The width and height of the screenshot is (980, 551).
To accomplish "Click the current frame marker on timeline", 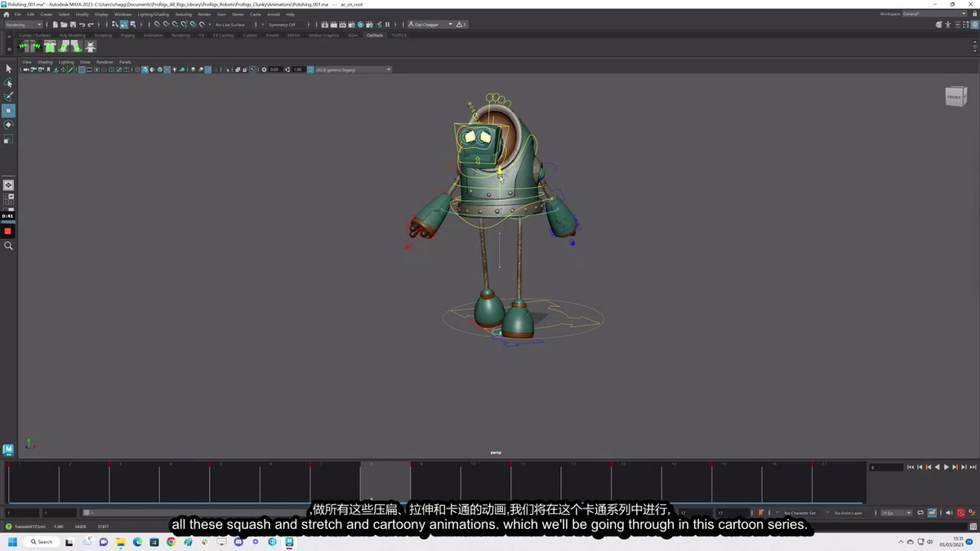I will point(385,482).
